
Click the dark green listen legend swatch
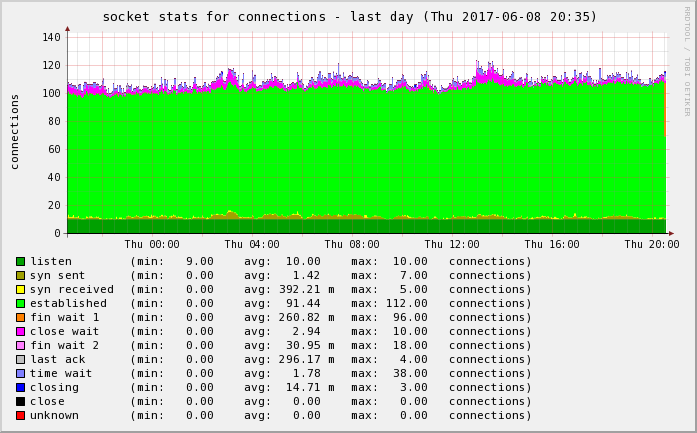click(20, 261)
